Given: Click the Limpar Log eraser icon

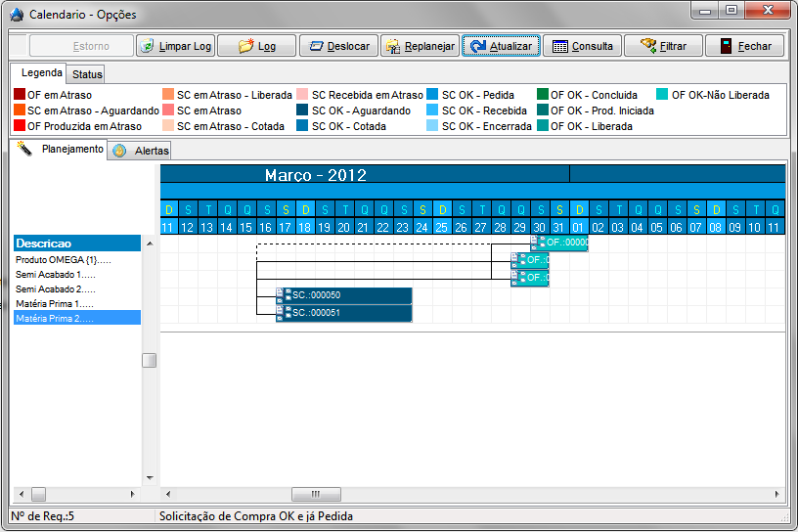Looking at the screenshot, I should (148, 46).
